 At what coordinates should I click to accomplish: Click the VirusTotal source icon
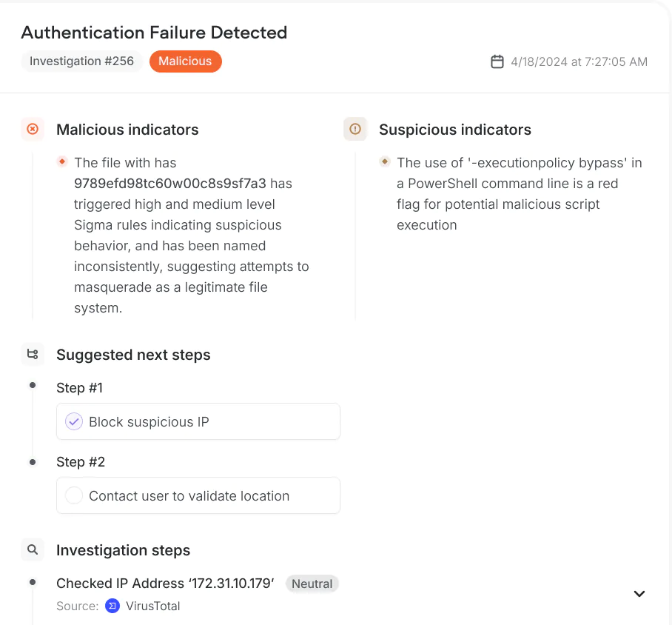(112, 606)
